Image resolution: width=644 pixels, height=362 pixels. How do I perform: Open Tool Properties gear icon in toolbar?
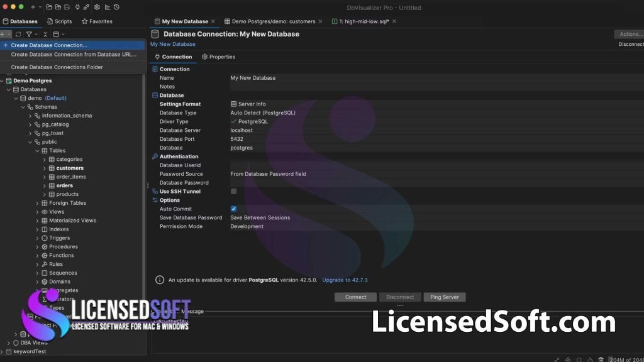(x=97, y=7)
